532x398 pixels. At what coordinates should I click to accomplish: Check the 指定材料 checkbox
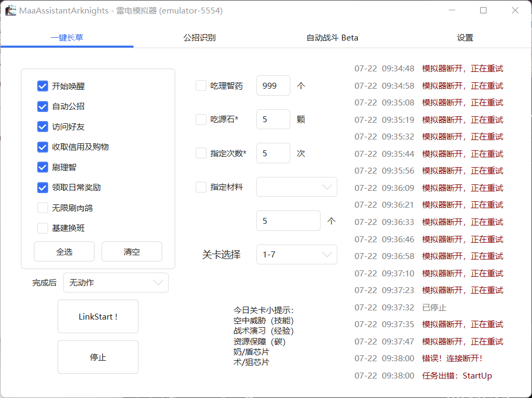coord(201,187)
